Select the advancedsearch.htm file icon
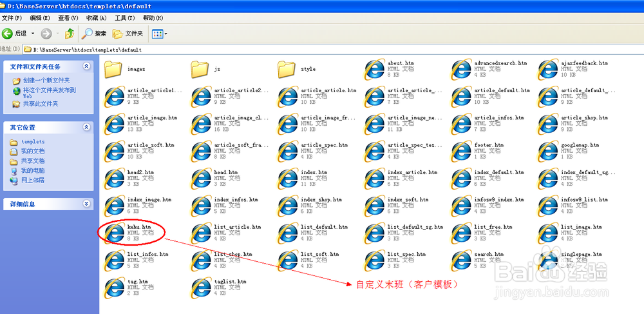 point(461,70)
